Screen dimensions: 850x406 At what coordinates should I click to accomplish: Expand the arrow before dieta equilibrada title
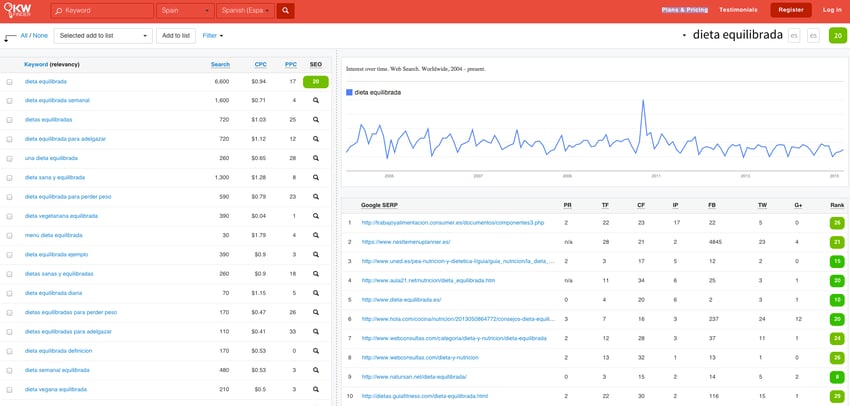pos(684,36)
